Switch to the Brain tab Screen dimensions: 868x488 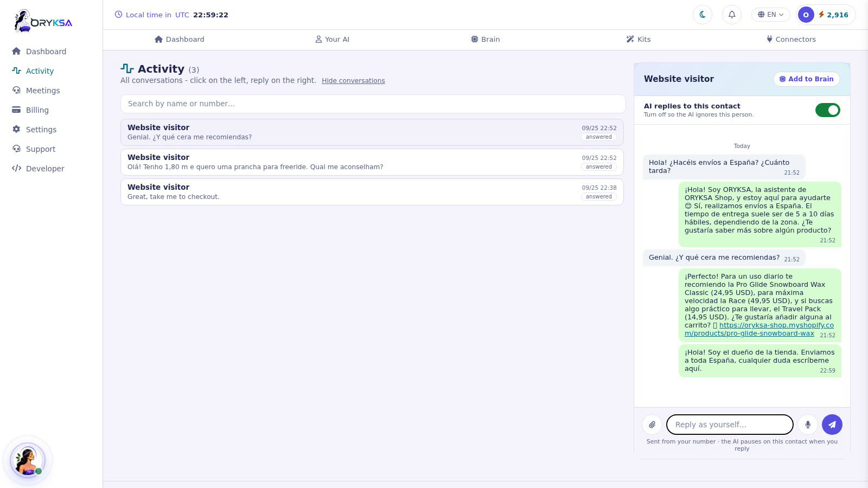pos(486,40)
